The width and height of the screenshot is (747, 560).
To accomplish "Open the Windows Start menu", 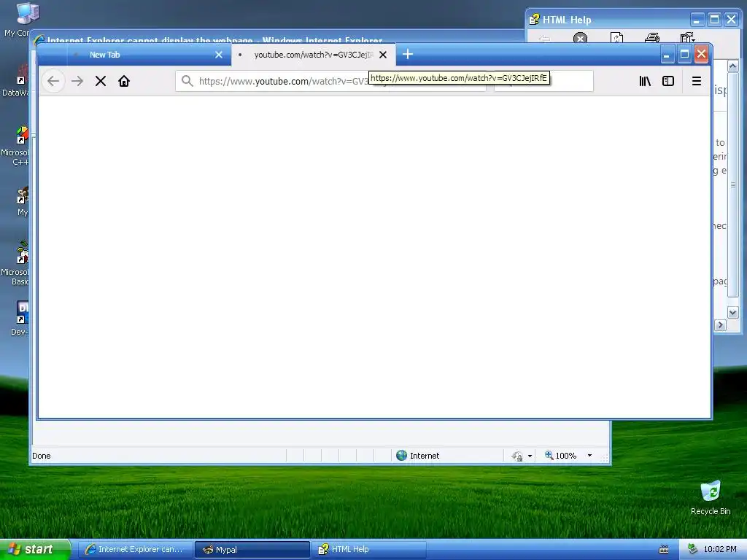I will pos(35,549).
